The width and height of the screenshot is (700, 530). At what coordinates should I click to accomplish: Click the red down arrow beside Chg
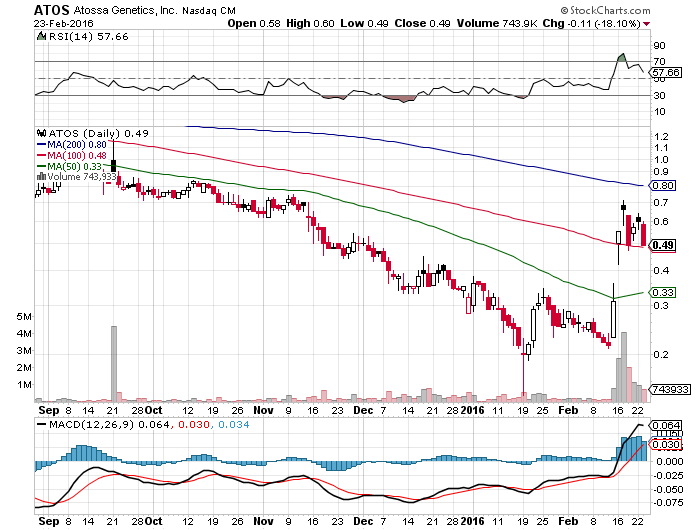[x=647, y=24]
